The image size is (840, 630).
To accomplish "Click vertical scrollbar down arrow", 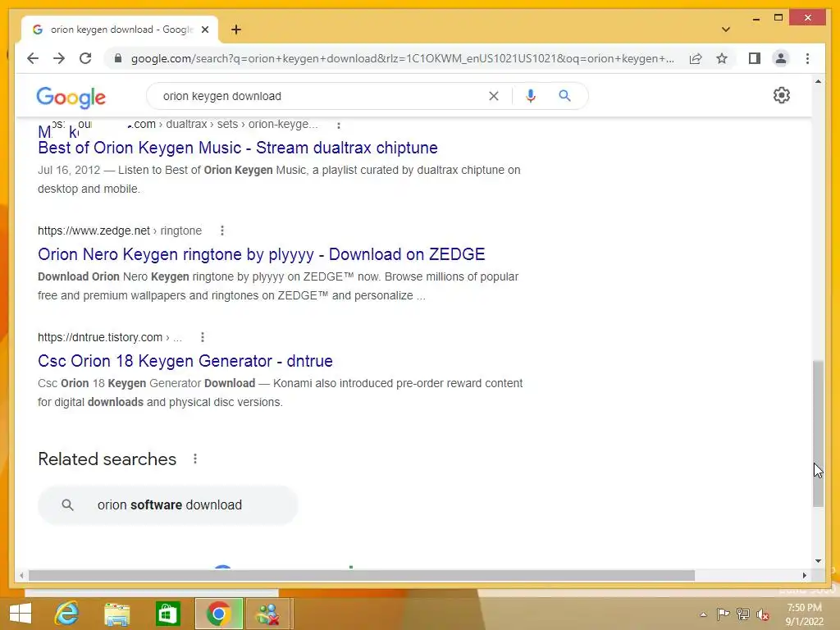I will click(x=818, y=561).
